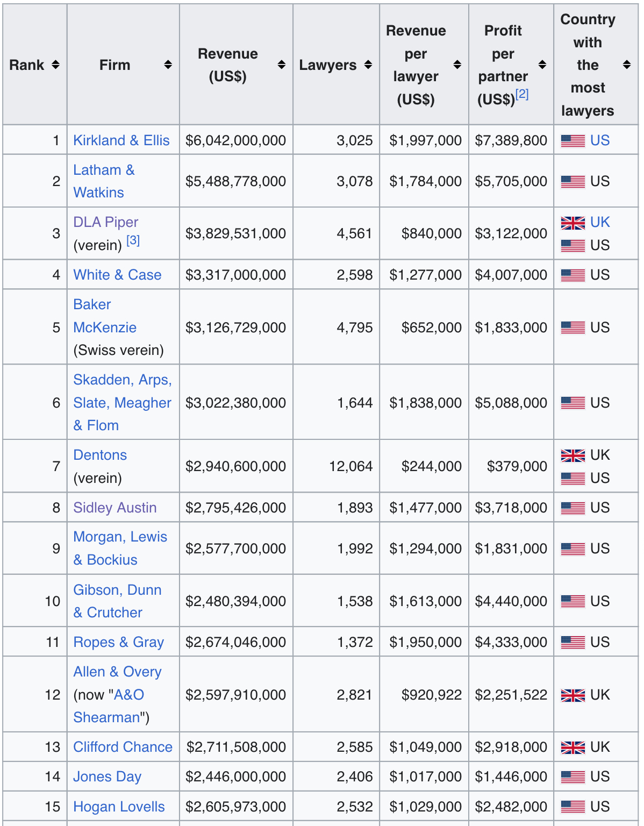Select Hogan Lovells revenue $2,605,973,000
Image resolution: width=644 pixels, height=826 pixels.
tap(236, 807)
